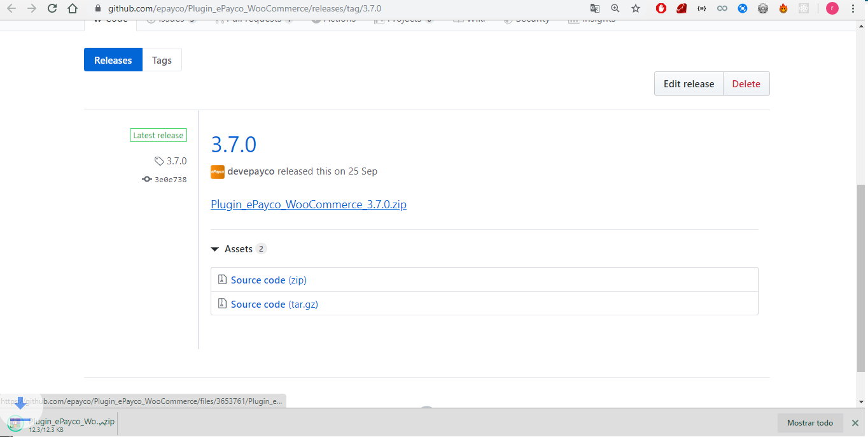868x437 pixels.
Task: Open the translate page icon
Action: click(595, 8)
